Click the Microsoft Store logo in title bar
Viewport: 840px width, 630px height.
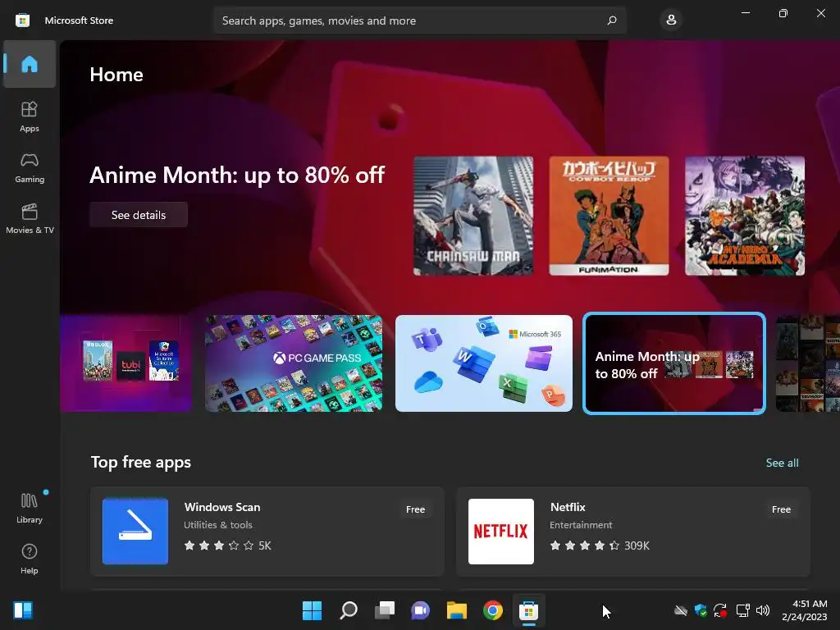(22, 21)
